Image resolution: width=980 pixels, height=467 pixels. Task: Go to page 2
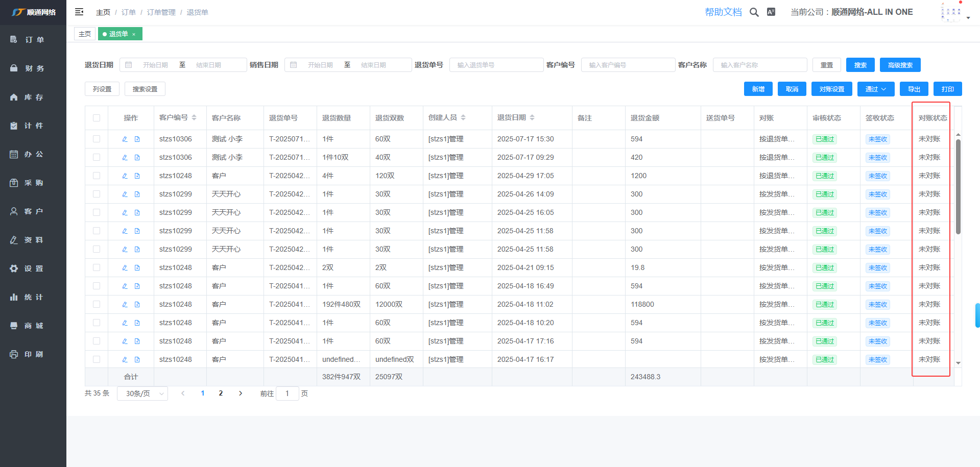point(221,393)
